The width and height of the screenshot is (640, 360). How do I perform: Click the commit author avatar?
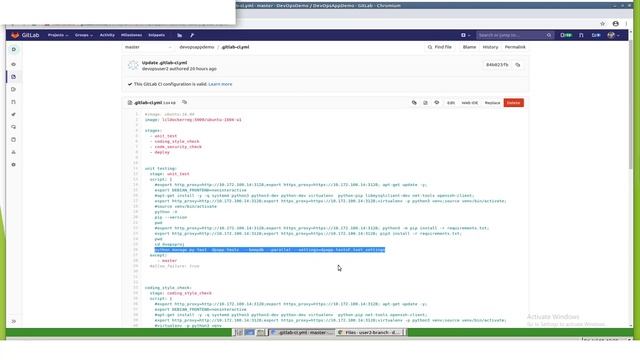point(133,65)
